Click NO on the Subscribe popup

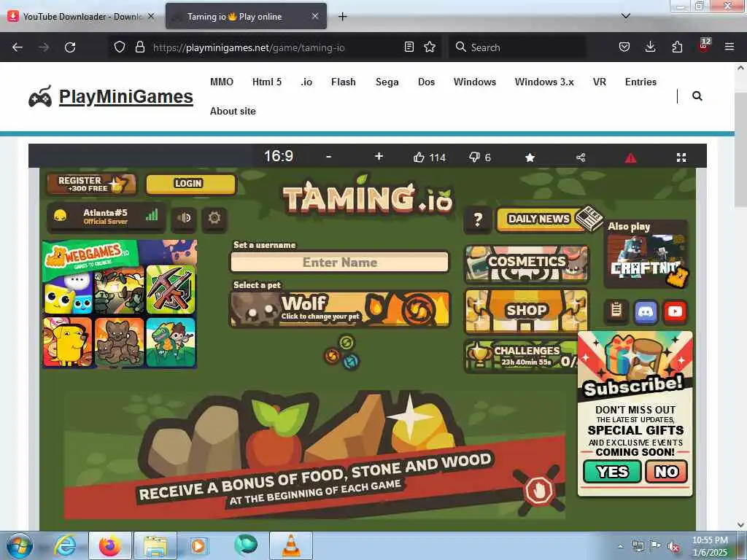coord(666,472)
